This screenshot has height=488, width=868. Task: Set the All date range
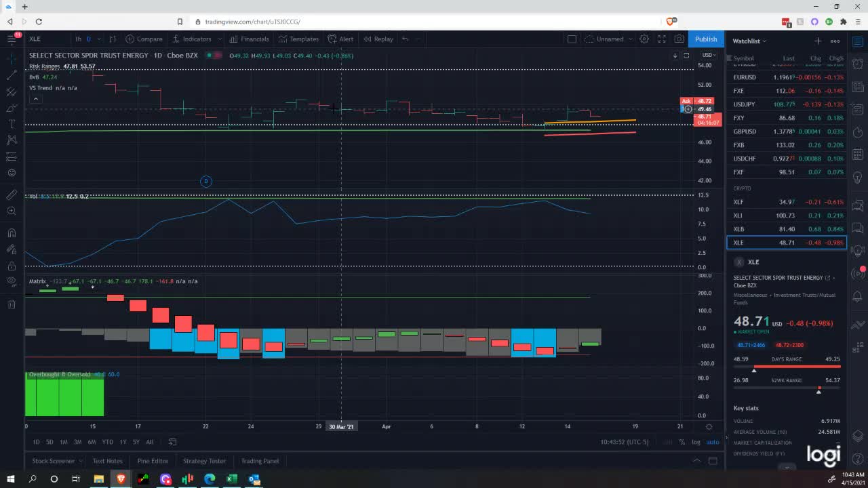(x=149, y=442)
